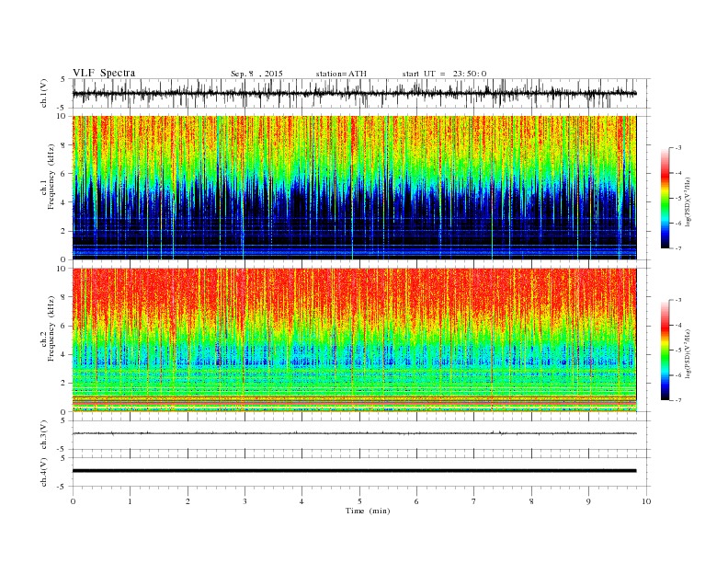Click the ch.2 colorbar label 'log(PSD)(V²/Hz)'
The width and height of the screenshot is (728, 563).
[x=688, y=352]
